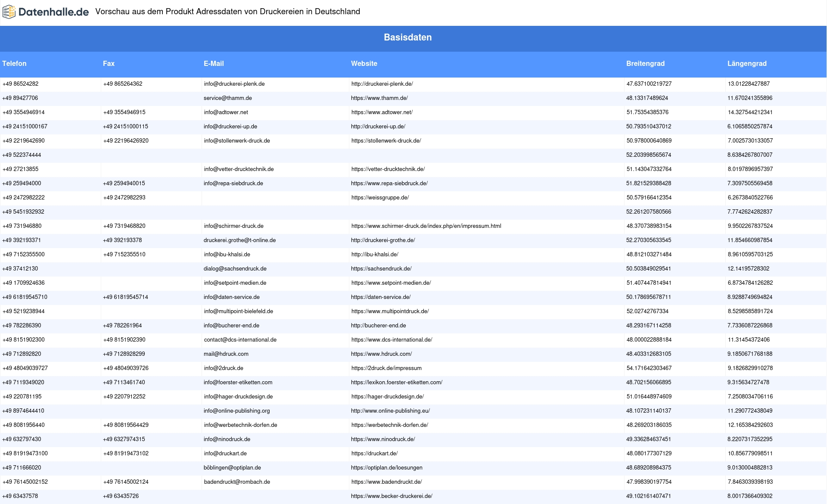The width and height of the screenshot is (827, 504).
Task: Click the Längengrad column header
Action: coord(747,64)
